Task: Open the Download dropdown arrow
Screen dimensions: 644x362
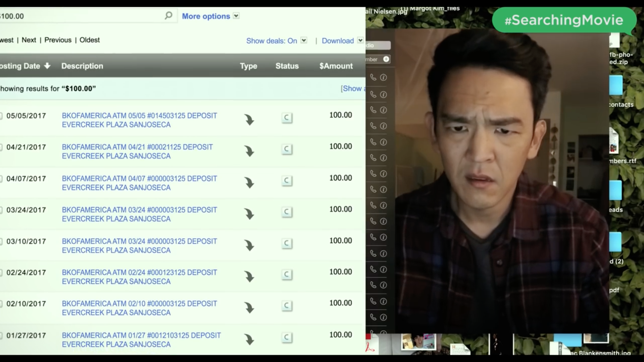Action: click(x=360, y=40)
